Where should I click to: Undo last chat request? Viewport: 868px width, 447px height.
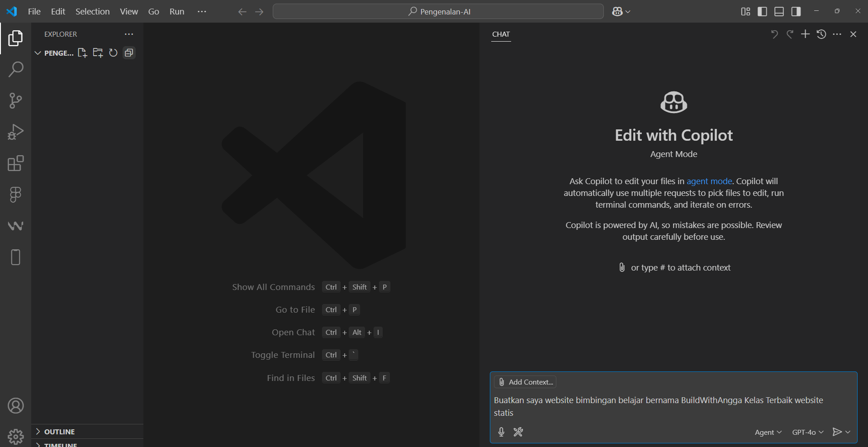tap(774, 34)
